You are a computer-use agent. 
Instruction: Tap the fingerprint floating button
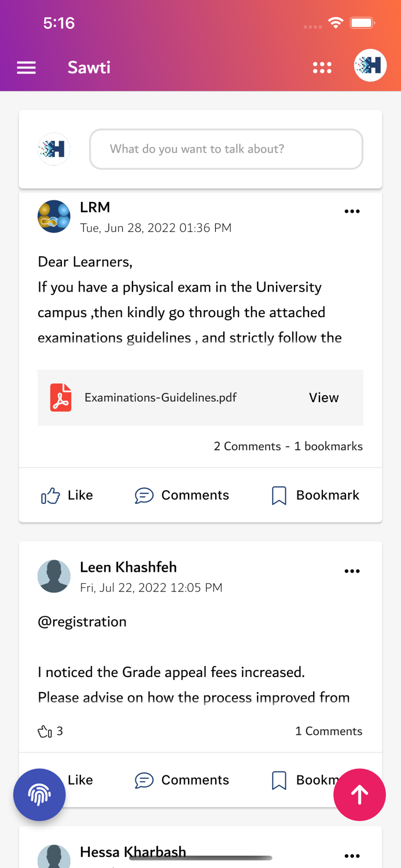[x=39, y=795]
